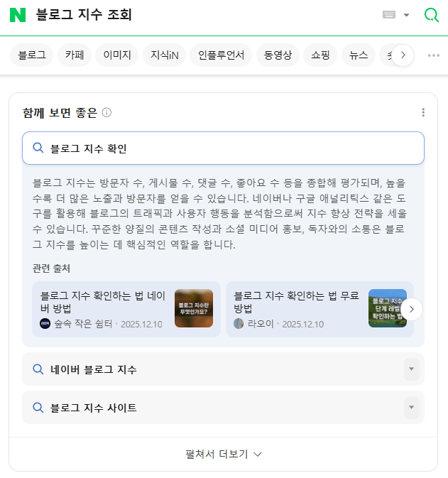This screenshot has width=448, height=478.
Task: Show next related sources with arrow button
Action: click(411, 310)
